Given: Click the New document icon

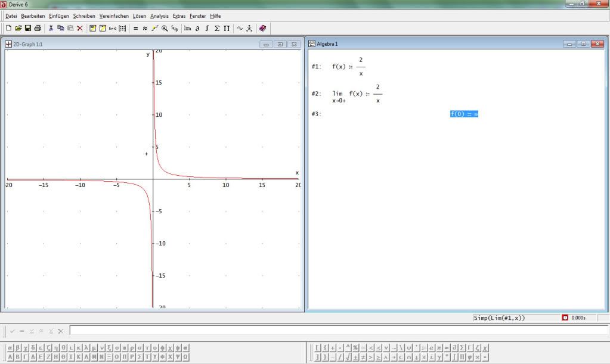Looking at the screenshot, I should 8,28.
